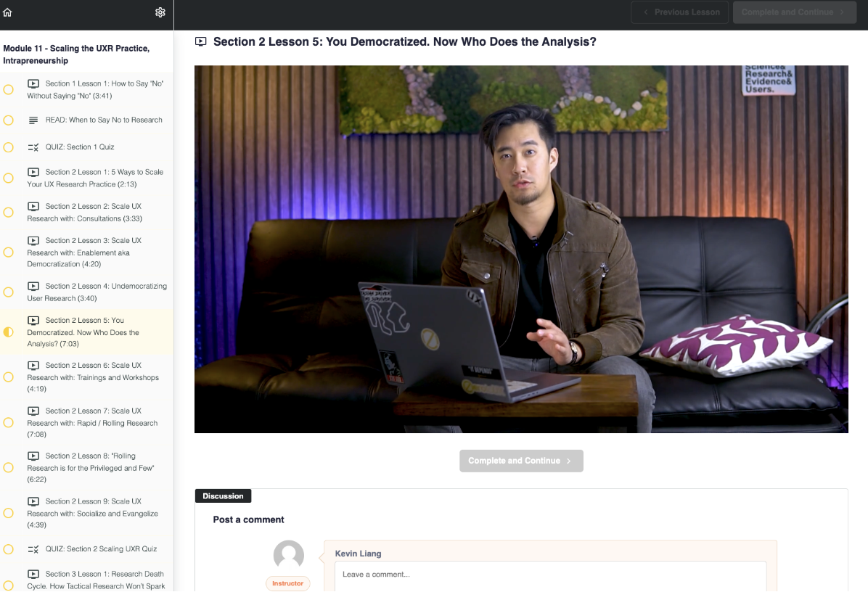Toggle completion circle for Section 2 Scaling UXR Quiz
The image size is (868, 592).
[8, 549]
